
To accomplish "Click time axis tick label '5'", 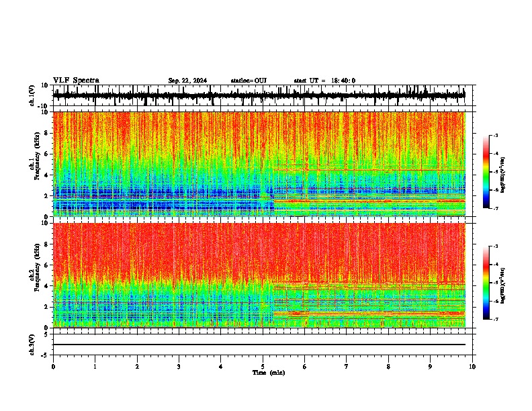I will (x=263, y=367).
